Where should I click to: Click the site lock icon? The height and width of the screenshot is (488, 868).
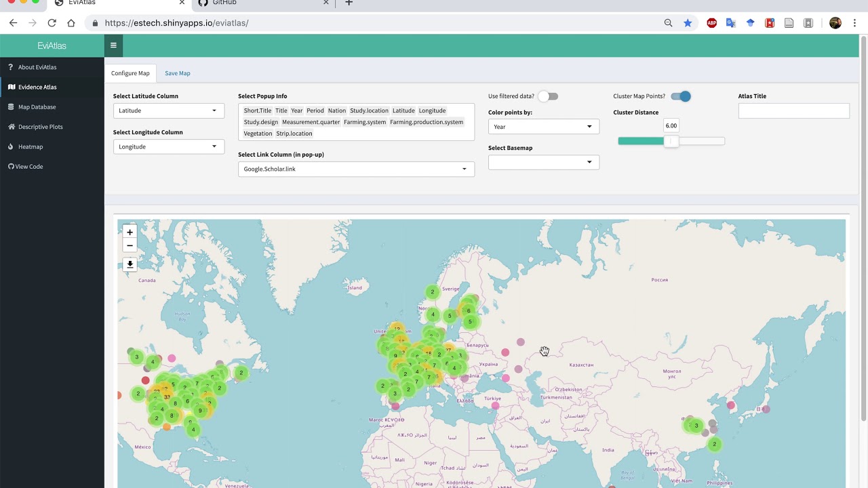pos(94,23)
